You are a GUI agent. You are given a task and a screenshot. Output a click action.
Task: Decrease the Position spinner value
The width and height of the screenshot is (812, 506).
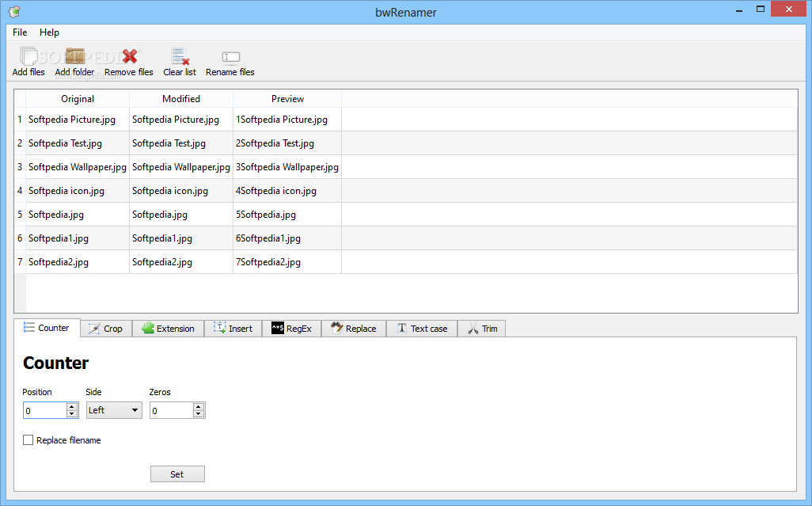click(x=72, y=414)
